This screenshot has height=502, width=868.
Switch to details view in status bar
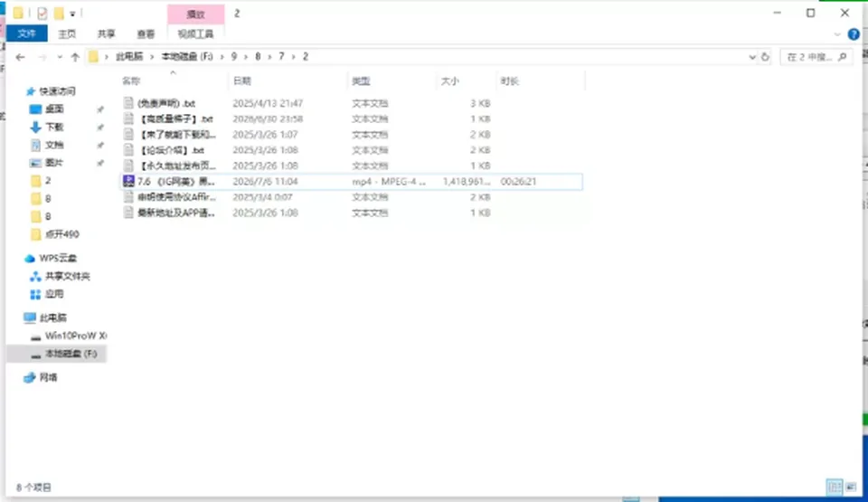tap(835, 487)
